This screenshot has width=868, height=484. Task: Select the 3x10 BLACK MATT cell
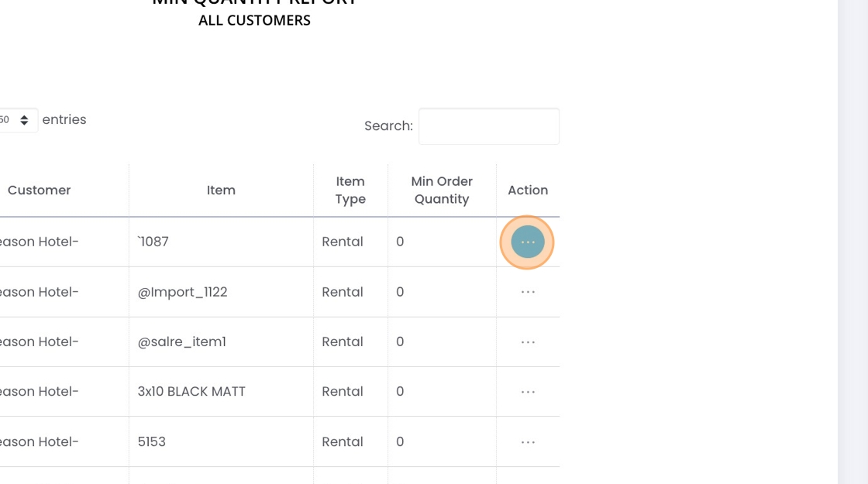coord(191,392)
